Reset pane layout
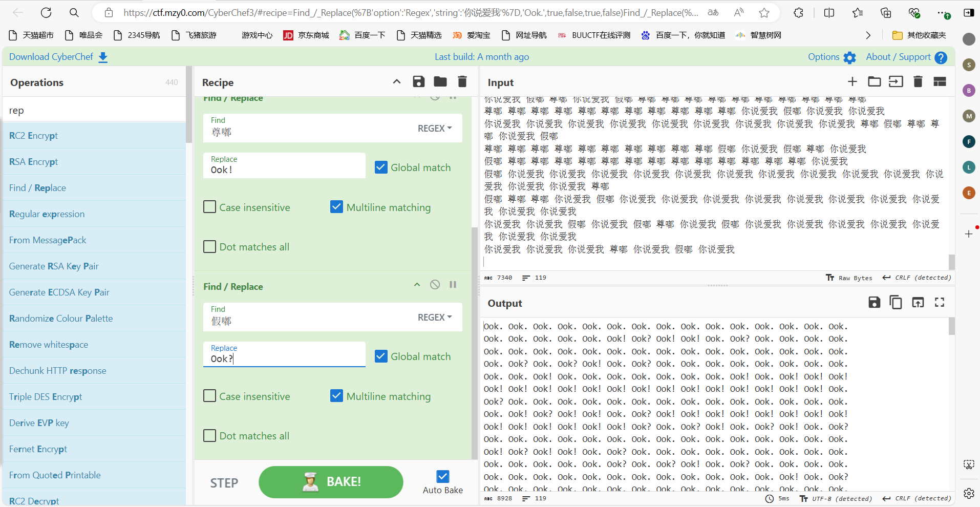Screen dimensions: 980x507 940,81
